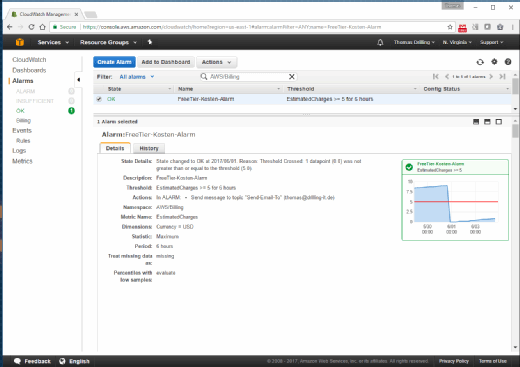Click the pin shortcuts icon in navbar
This screenshot has height=367, width=520.
[x=150, y=42]
